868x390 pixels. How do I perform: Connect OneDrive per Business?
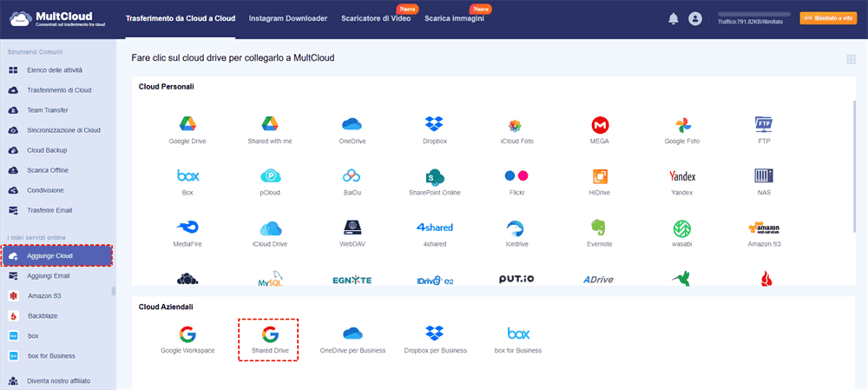352,340
